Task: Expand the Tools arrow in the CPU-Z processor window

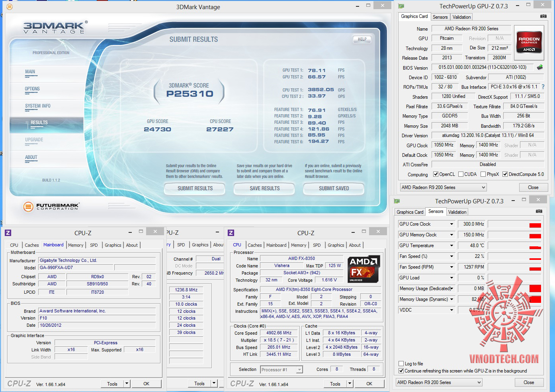Action: coord(350,384)
